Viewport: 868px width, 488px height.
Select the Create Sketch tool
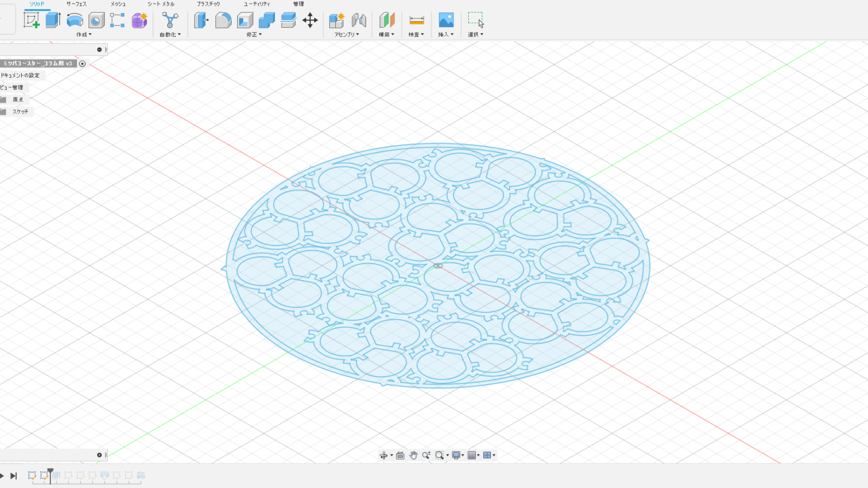pyautogui.click(x=31, y=21)
